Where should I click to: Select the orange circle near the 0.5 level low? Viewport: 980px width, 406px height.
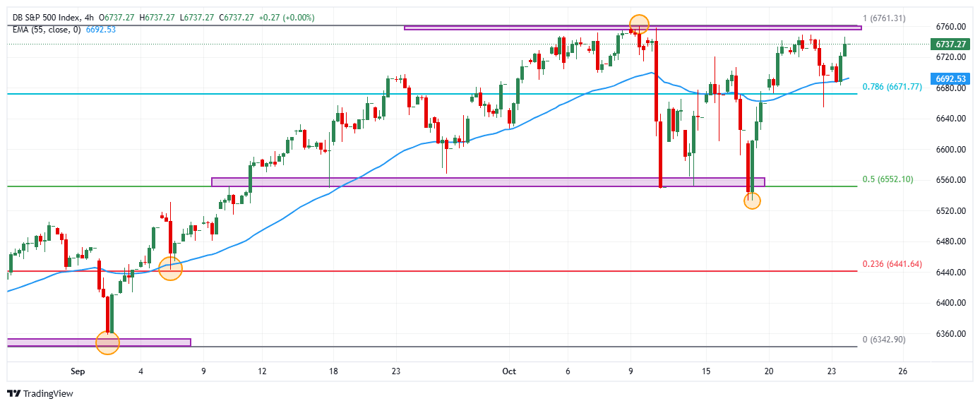(x=752, y=201)
